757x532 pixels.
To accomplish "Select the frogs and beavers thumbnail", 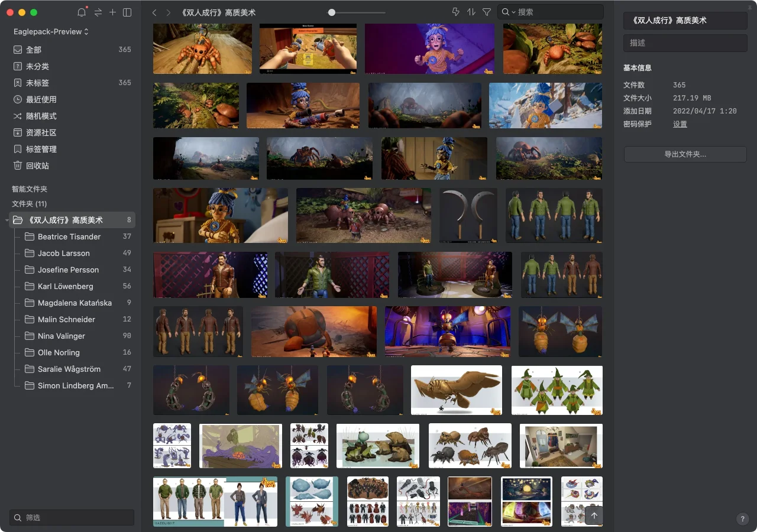I will pyautogui.click(x=378, y=446).
